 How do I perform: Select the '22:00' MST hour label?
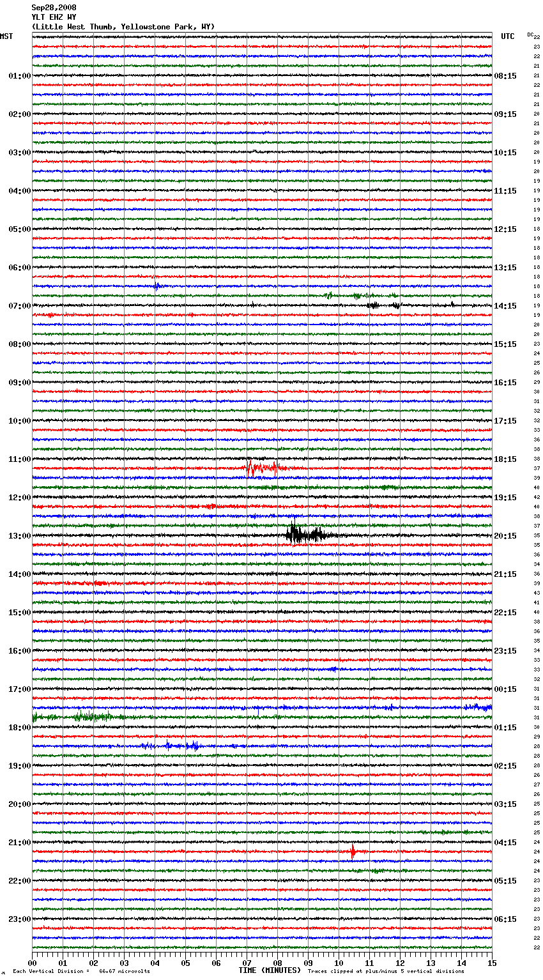coord(20,881)
